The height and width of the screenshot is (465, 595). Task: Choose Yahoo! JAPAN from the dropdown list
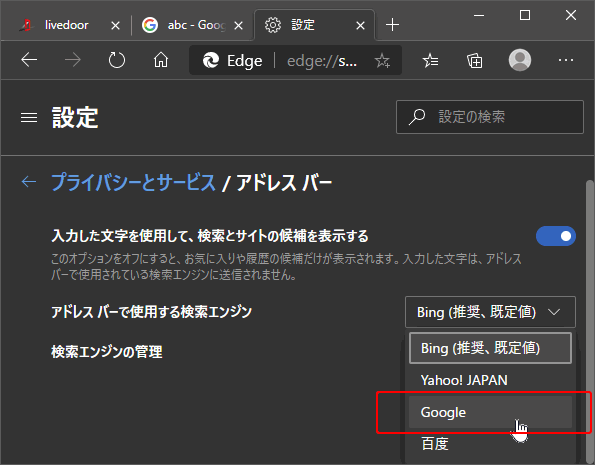[x=490, y=380]
